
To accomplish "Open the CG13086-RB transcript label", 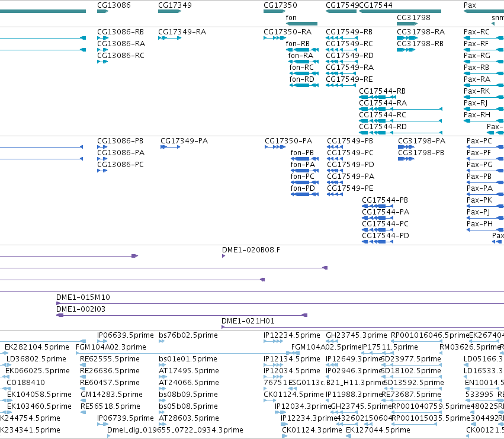I will pos(121,32).
